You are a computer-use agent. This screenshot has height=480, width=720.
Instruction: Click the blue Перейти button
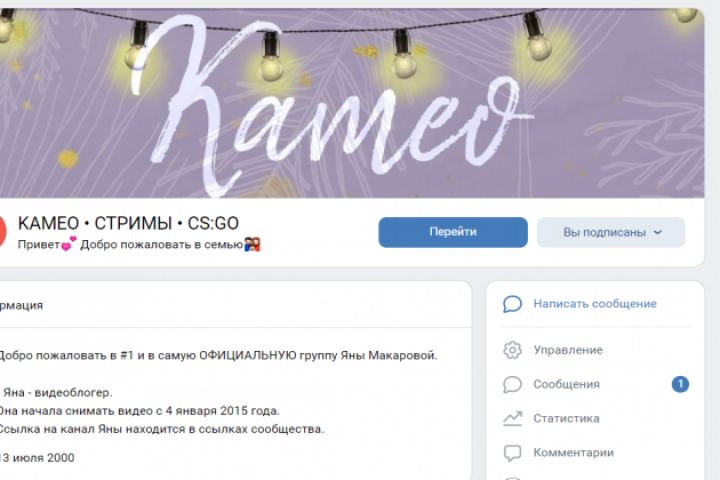(453, 232)
